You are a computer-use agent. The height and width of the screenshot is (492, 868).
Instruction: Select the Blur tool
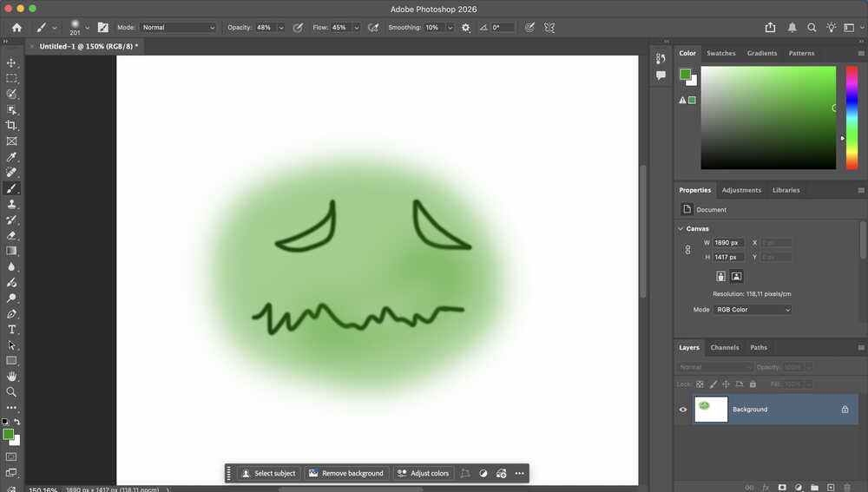point(11,266)
